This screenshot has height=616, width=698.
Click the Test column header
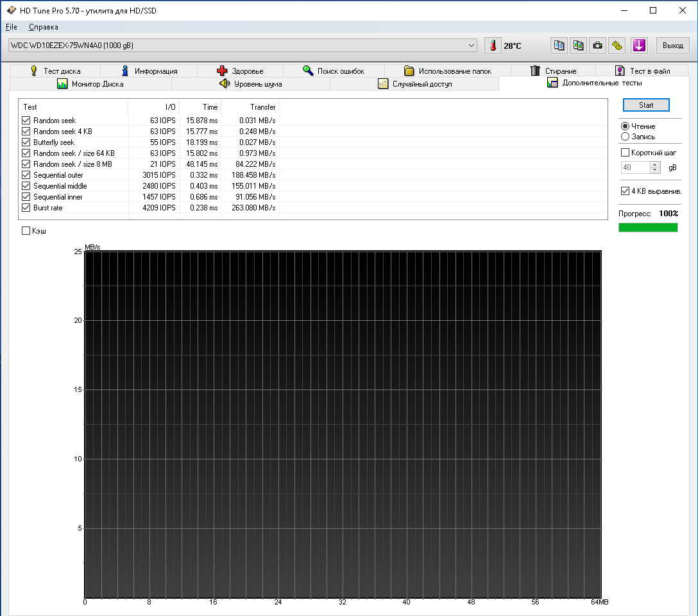pos(73,107)
